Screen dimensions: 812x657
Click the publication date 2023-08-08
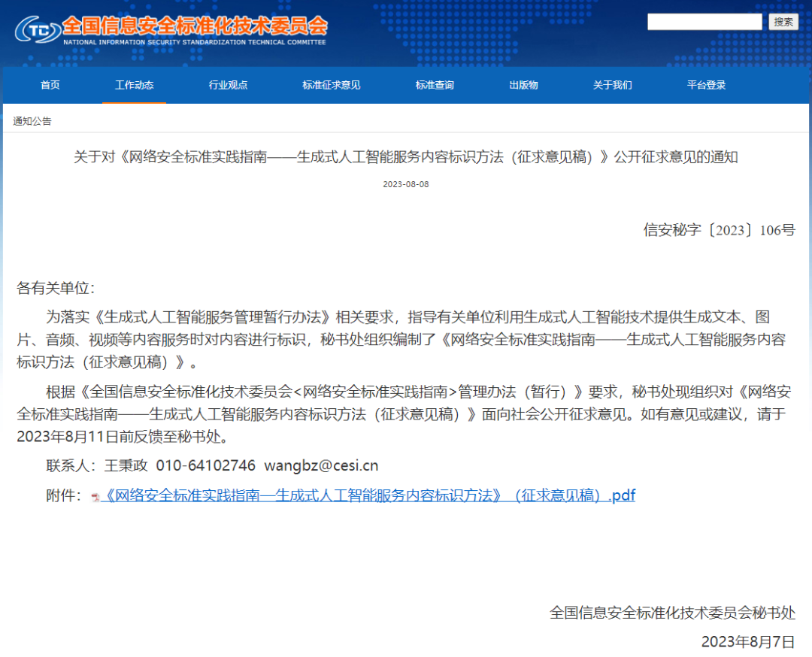[x=405, y=184]
